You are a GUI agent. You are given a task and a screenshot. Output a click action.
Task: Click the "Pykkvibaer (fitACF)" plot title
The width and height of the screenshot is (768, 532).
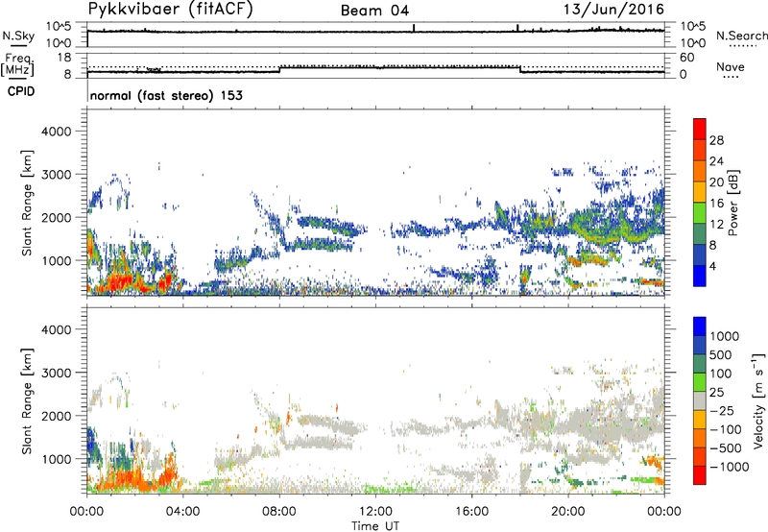click(x=171, y=10)
